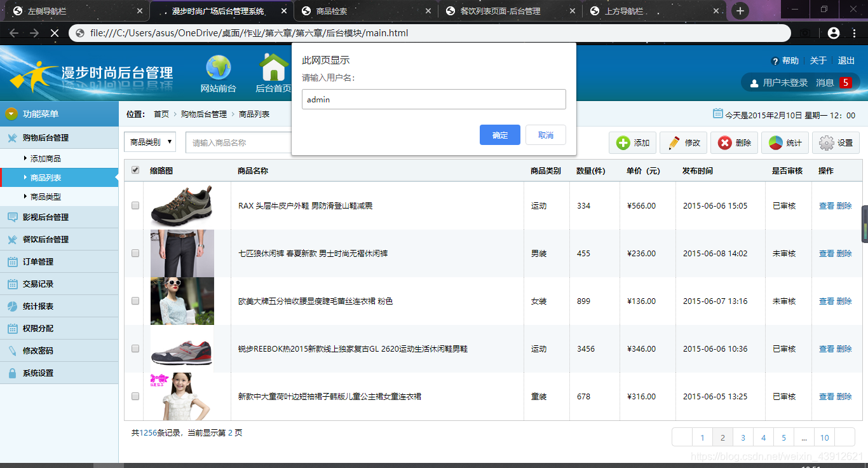868x468 pixels.
Task: Click the site info icon in address bar
Action: [79, 33]
